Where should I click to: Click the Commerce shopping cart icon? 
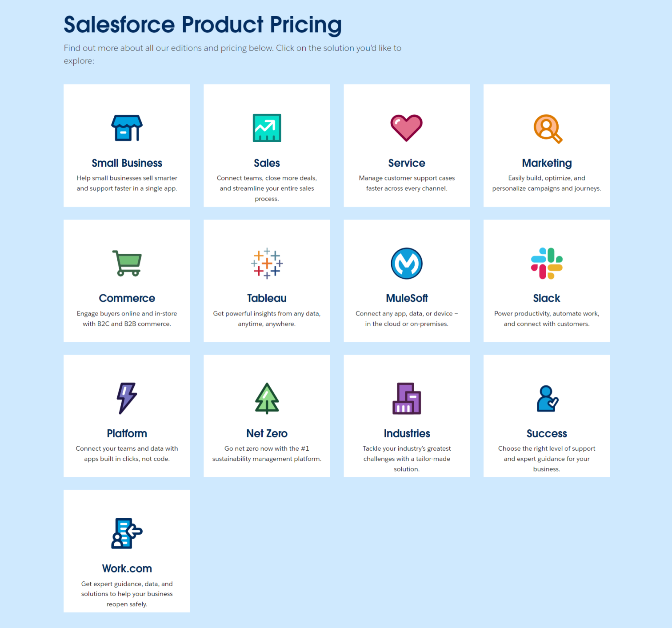tap(127, 263)
